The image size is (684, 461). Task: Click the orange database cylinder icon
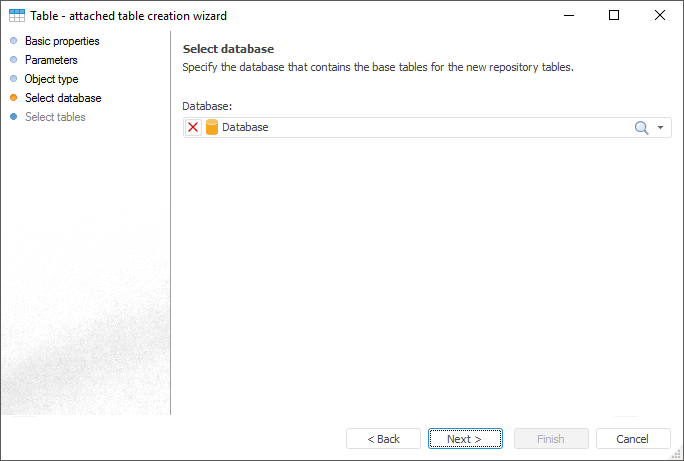point(211,128)
